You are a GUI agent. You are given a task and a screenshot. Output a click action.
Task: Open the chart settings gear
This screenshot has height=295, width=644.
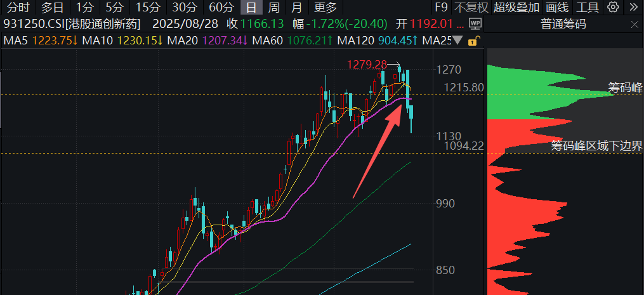pos(613,7)
